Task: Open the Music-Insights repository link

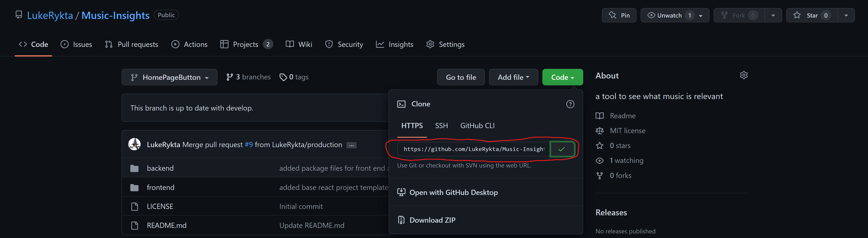Action: (x=115, y=16)
